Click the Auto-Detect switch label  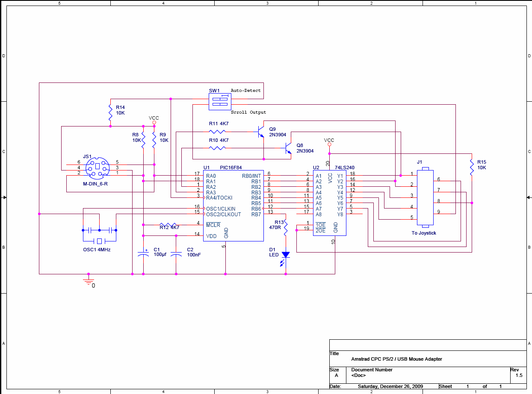click(x=245, y=91)
